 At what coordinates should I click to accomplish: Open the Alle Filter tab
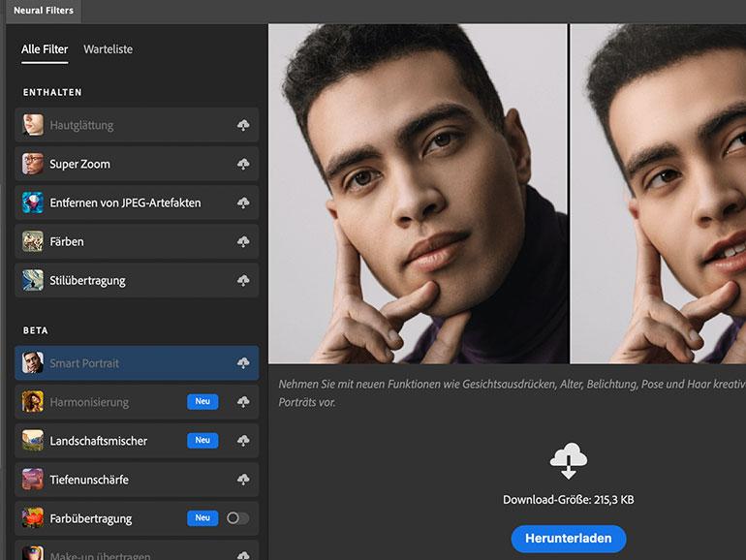click(x=45, y=49)
